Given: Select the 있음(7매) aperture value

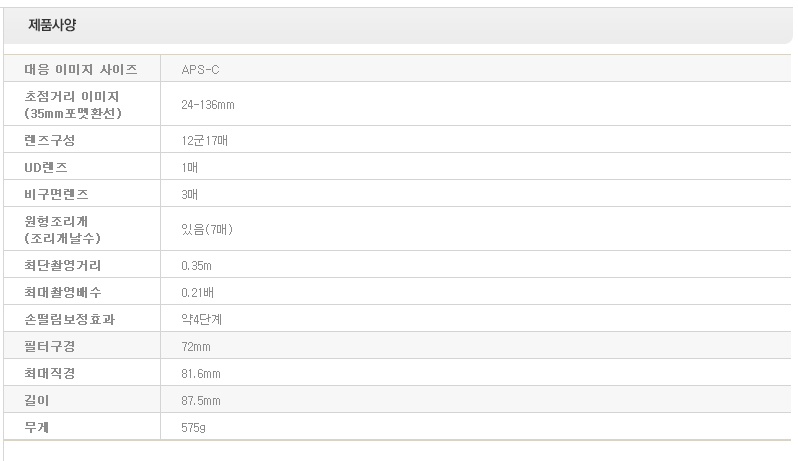Looking at the screenshot, I should [207, 230].
